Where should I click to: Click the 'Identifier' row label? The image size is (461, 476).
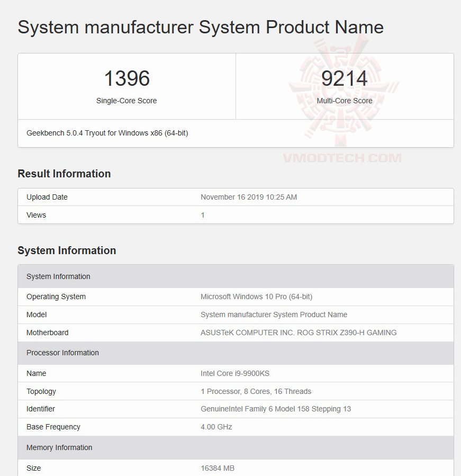pos(41,409)
